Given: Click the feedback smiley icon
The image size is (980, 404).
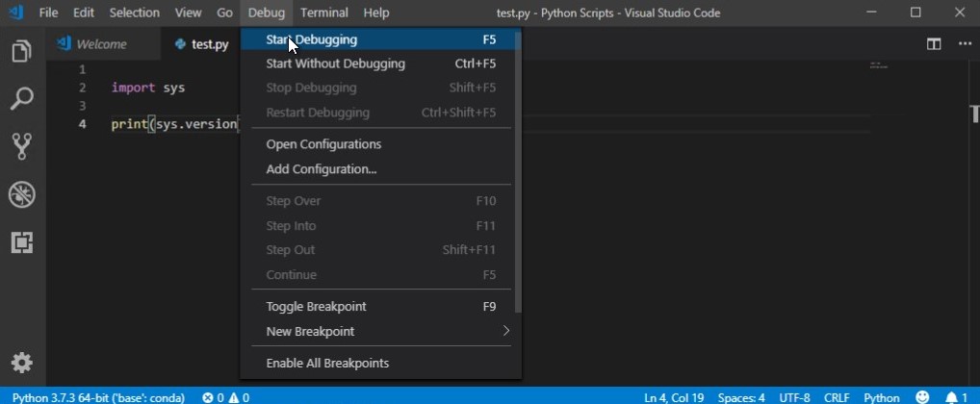Looking at the screenshot, I should pyautogui.click(x=922, y=397).
